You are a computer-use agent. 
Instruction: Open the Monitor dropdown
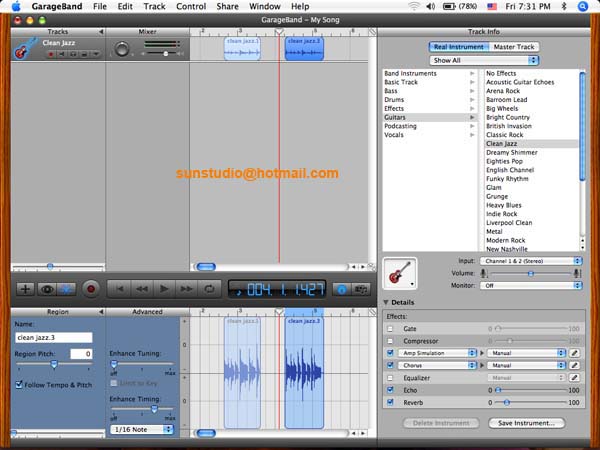[x=531, y=285]
